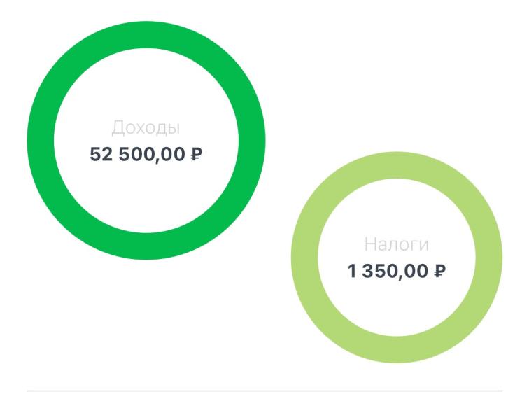Image resolution: width=529 pixels, height=420 pixels.
Task: Tap the ,00 decimals of income amount
Action: click(x=171, y=155)
